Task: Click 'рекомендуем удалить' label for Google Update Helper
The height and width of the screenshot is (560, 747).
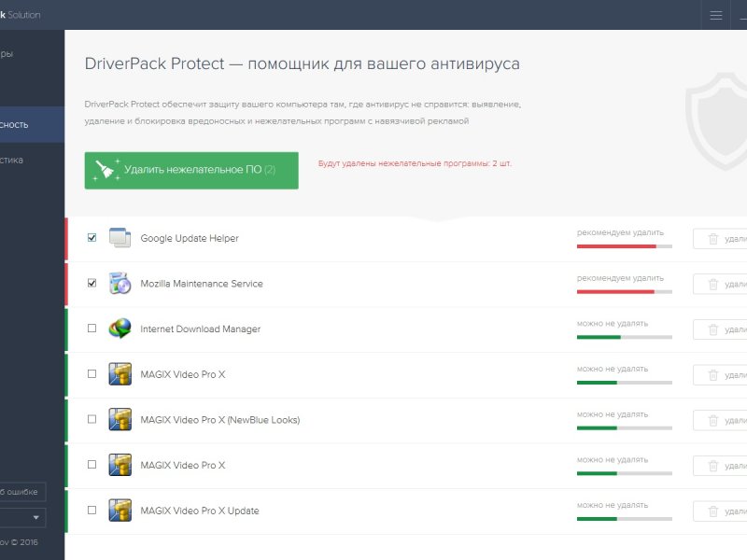Action: point(620,232)
